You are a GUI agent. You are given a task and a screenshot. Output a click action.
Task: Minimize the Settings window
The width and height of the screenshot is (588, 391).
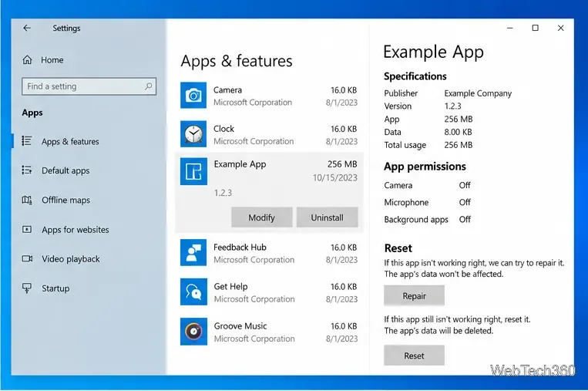click(510, 28)
